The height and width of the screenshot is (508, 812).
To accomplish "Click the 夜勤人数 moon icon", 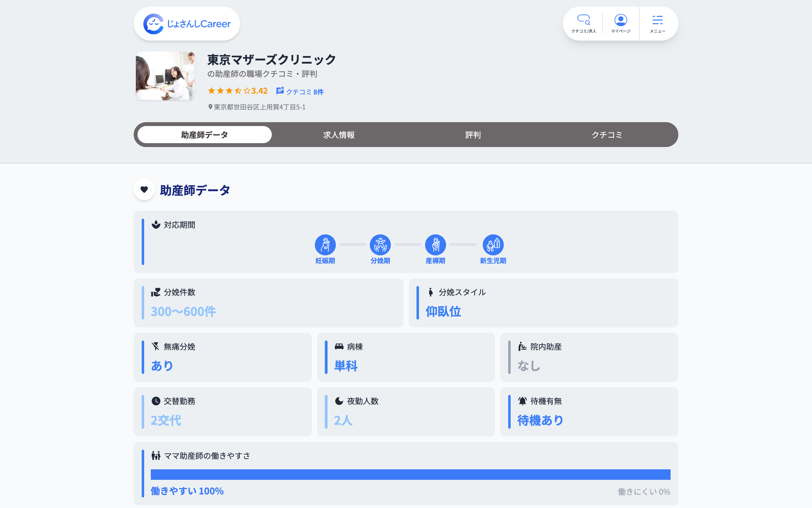I will 339,401.
